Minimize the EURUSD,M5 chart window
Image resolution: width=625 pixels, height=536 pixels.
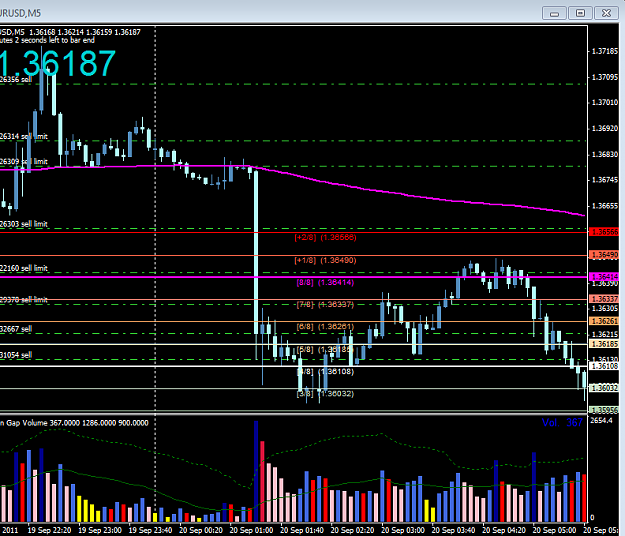[x=554, y=14]
